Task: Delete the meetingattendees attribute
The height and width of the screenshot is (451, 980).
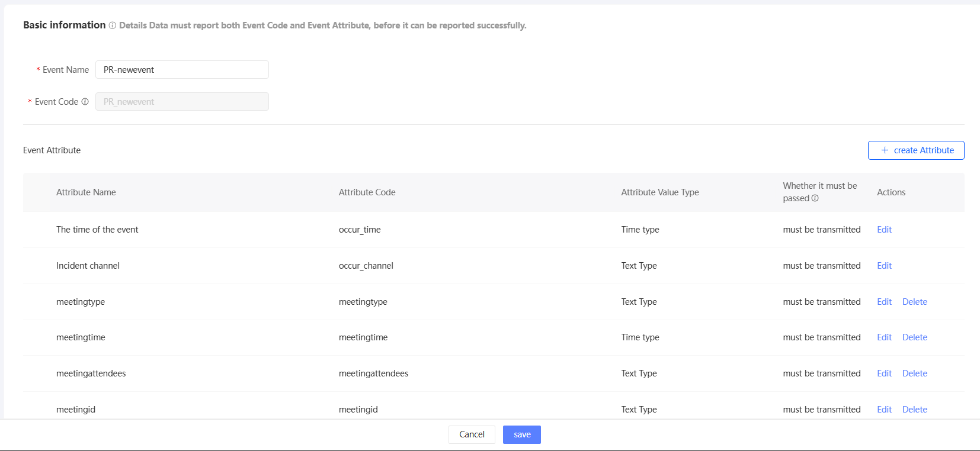Action: pyautogui.click(x=914, y=373)
